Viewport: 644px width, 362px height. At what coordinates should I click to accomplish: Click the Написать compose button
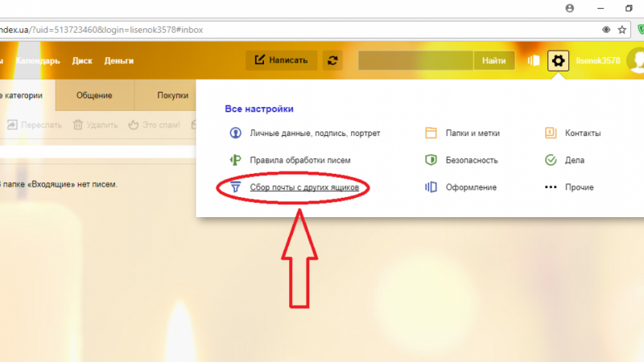click(281, 60)
